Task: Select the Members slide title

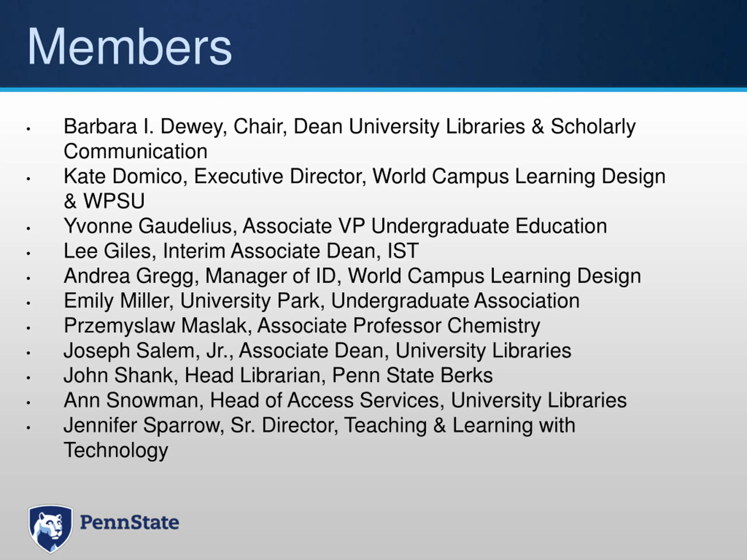Action: 130,47
